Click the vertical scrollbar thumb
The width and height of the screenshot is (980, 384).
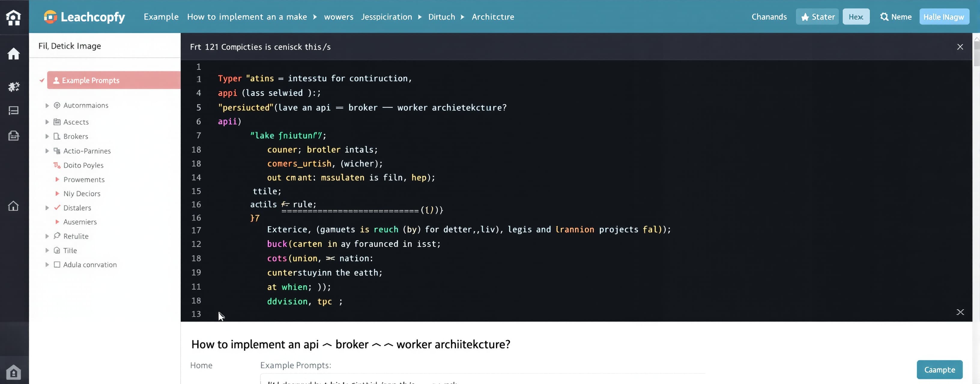pos(976,54)
